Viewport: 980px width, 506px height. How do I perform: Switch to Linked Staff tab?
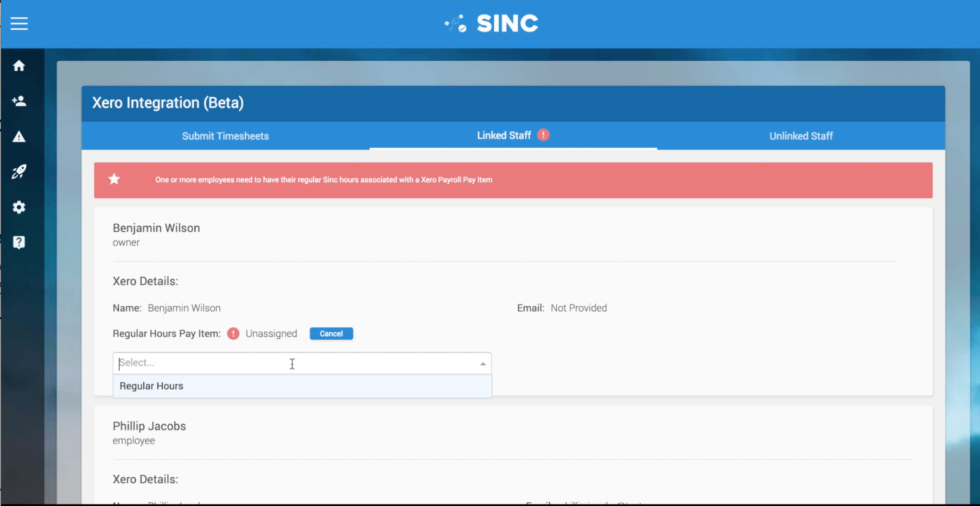(513, 136)
